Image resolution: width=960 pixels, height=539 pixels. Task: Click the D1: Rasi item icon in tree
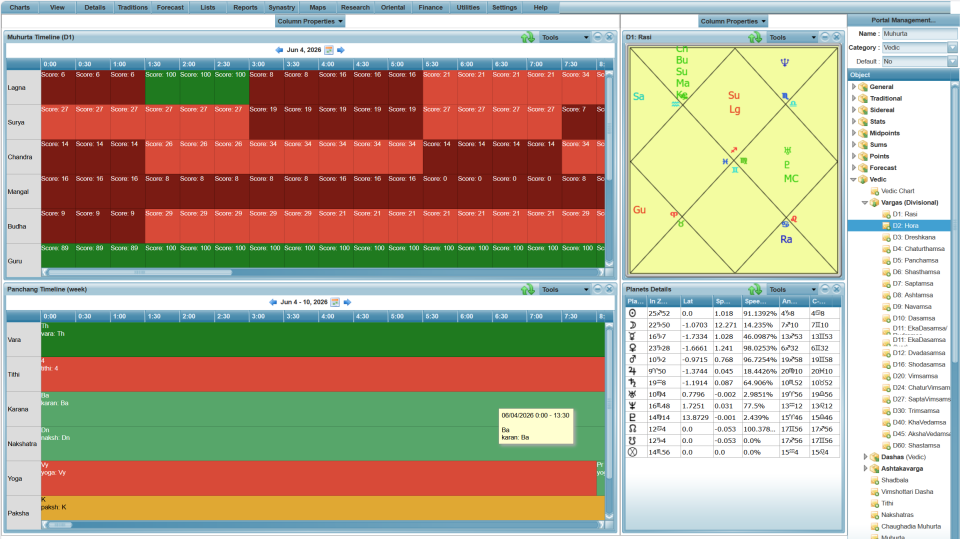[x=886, y=214]
